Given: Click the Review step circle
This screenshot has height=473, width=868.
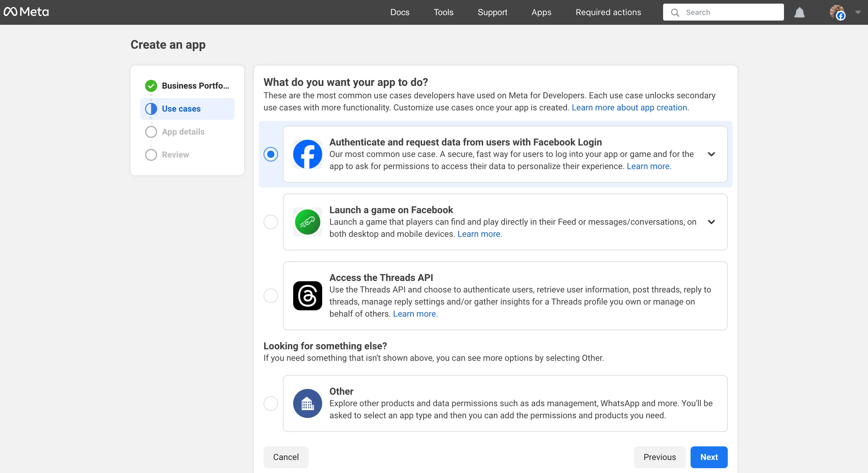Looking at the screenshot, I should [151, 155].
